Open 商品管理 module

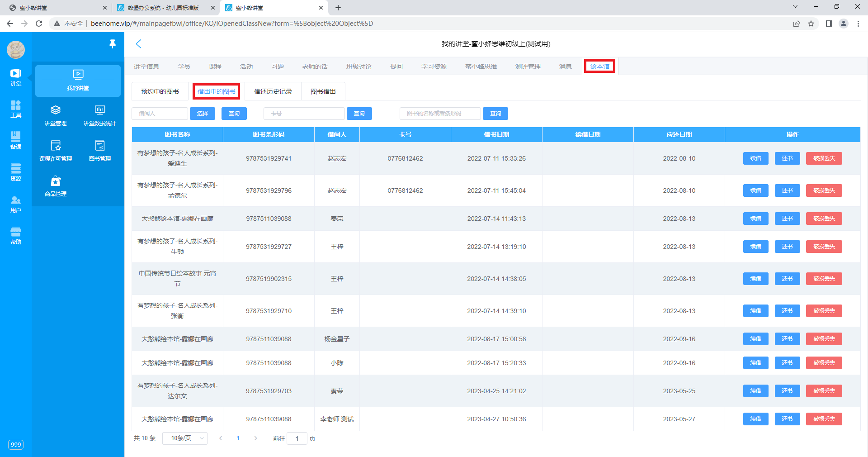56,186
